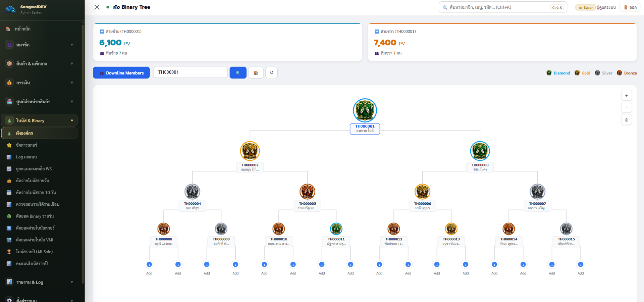Screen dimensions: 644x302
Task: Select the TH000003 Diamond member avatar
Action: click(x=480, y=151)
